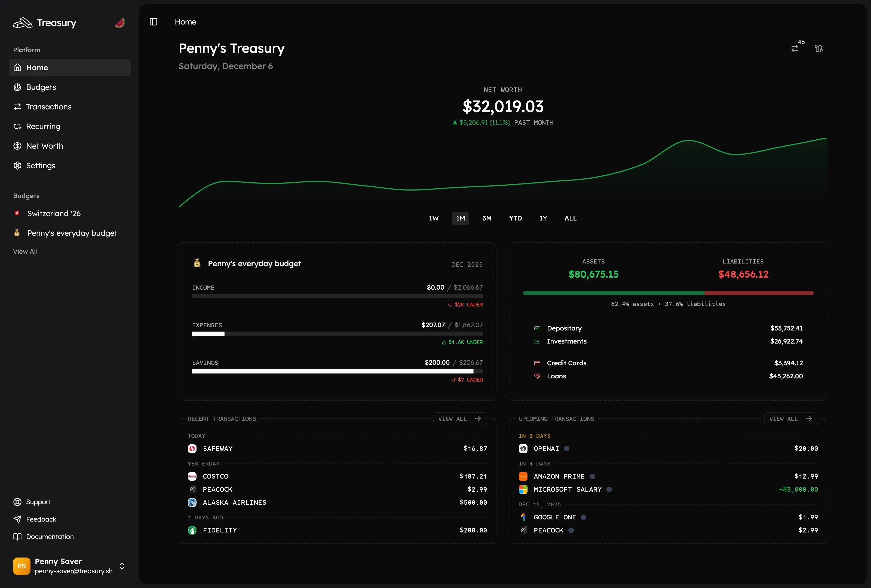The image size is (871, 588).
Task: Open pending transactions via the sync arrows icon
Action: click(x=795, y=49)
